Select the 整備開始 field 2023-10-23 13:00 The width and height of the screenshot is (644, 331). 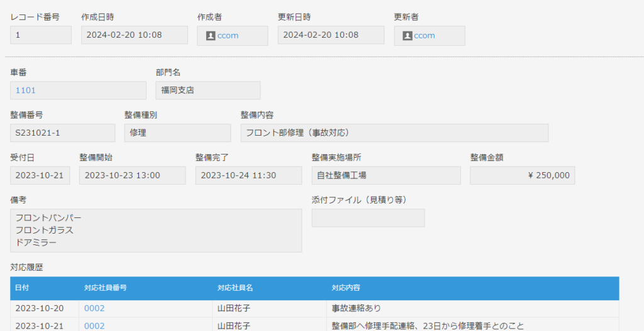[x=132, y=175]
